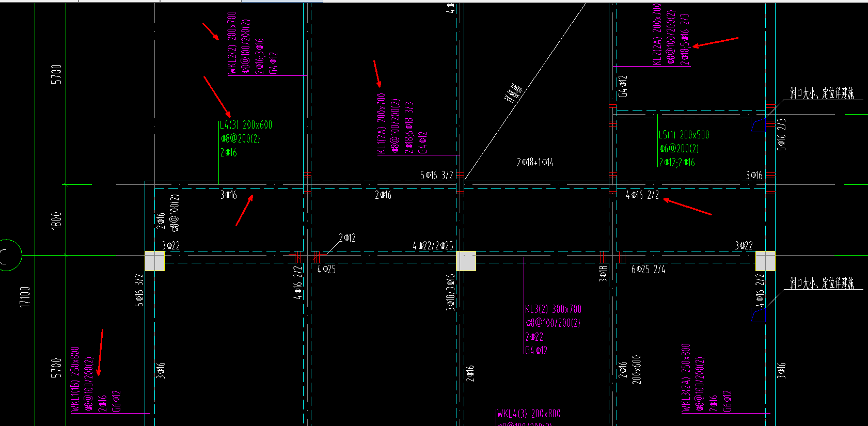868x426 pixels.
Task: Select the green 'L4(3) 200x600' beam label
Action: (x=246, y=125)
